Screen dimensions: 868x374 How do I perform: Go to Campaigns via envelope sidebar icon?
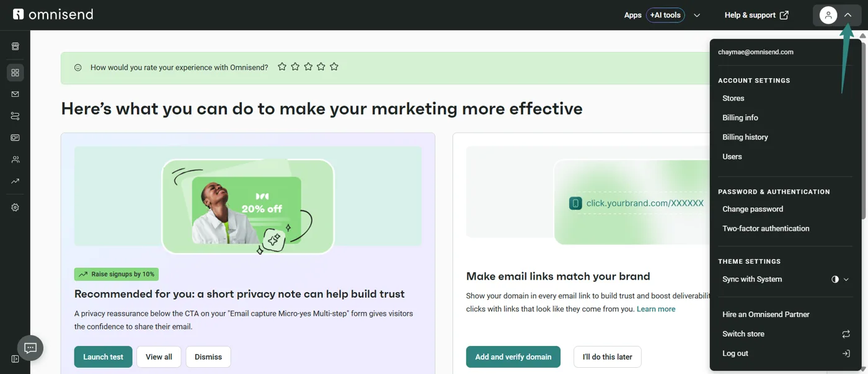[x=15, y=94]
